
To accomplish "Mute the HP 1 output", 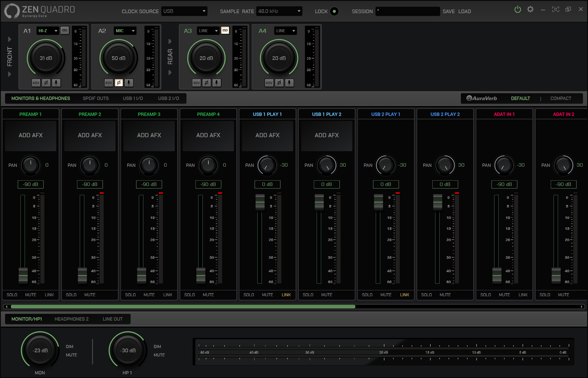I will tap(159, 355).
